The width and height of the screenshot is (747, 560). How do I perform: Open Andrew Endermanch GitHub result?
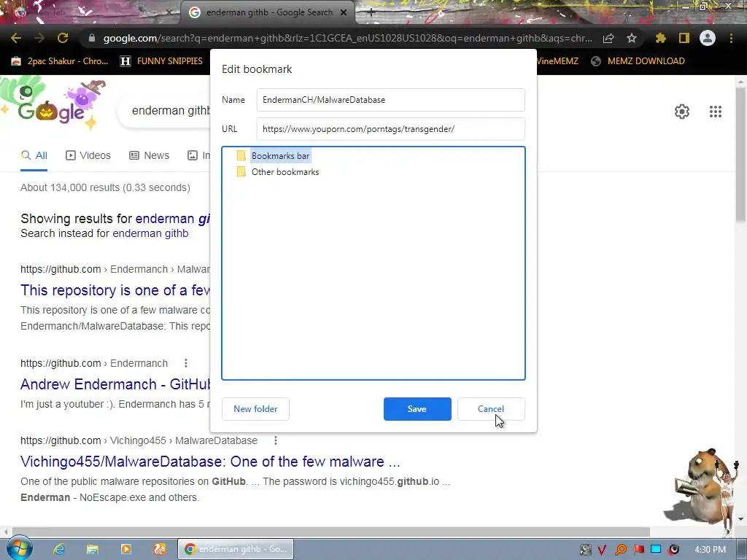coord(115,384)
